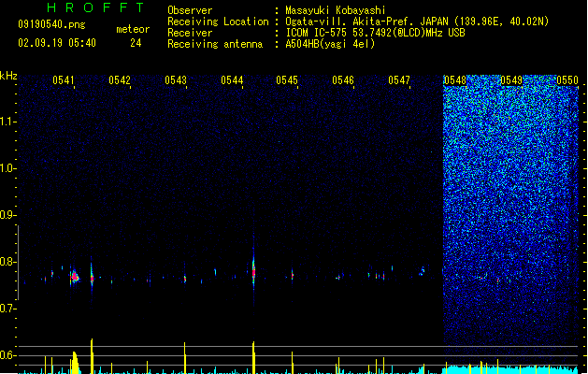
Task: Click the meteor label
Action: (x=133, y=29)
